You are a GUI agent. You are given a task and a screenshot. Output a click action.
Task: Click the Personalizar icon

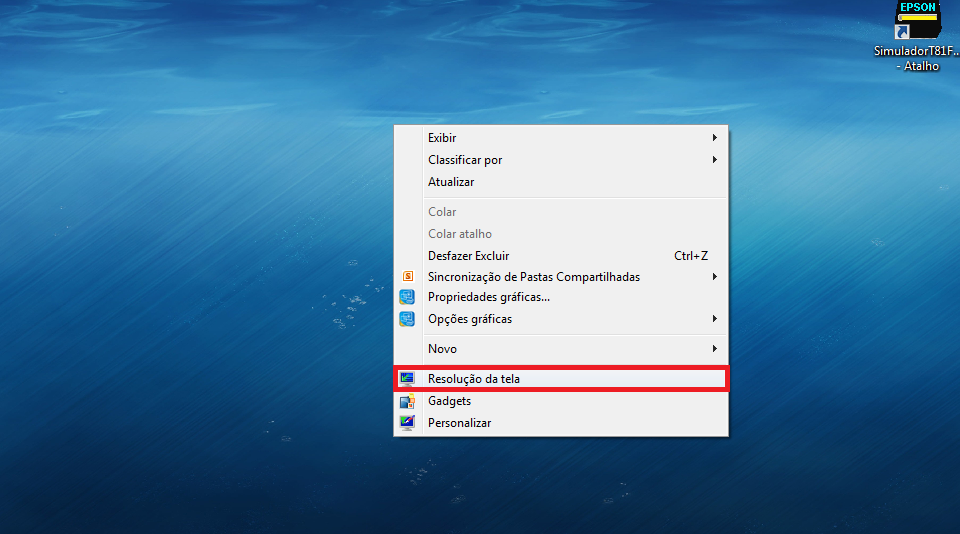[407, 423]
